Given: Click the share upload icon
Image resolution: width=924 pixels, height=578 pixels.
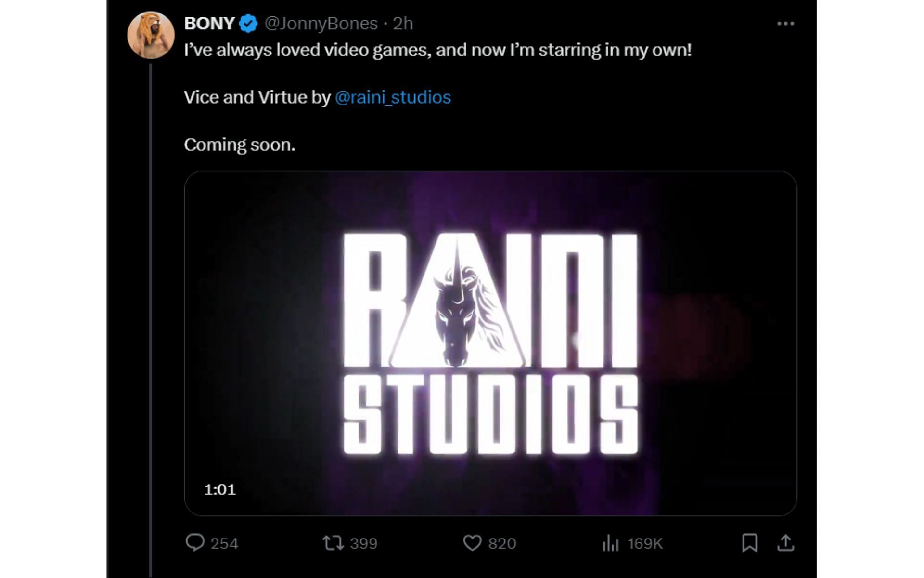Looking at the screenshot, I should pyautogui.click(x=785, y=543).
